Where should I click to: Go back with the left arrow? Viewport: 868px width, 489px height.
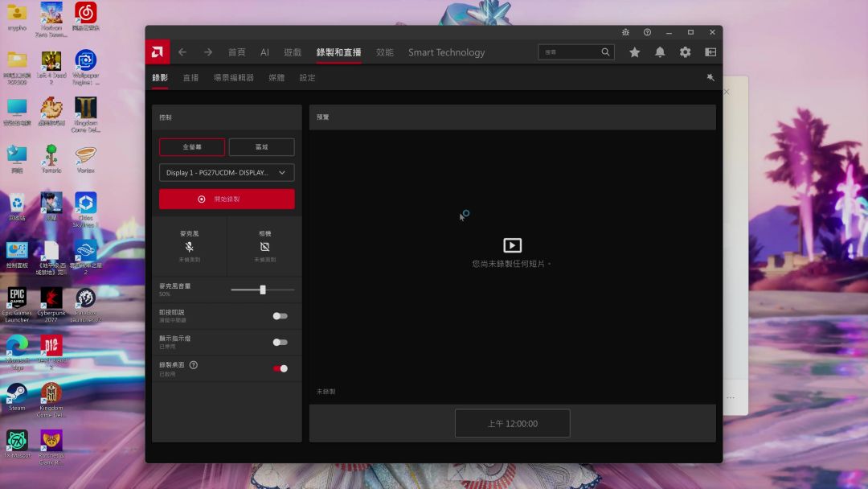182,52
